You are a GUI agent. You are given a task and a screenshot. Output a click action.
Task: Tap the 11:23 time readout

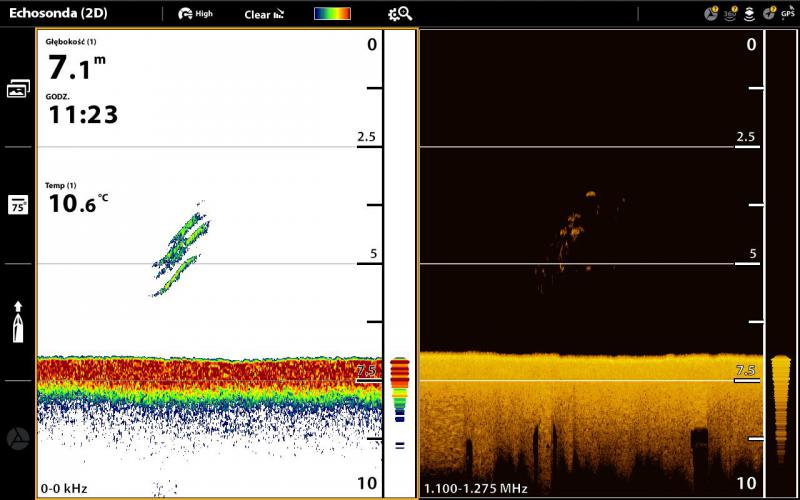click(82, 115)
